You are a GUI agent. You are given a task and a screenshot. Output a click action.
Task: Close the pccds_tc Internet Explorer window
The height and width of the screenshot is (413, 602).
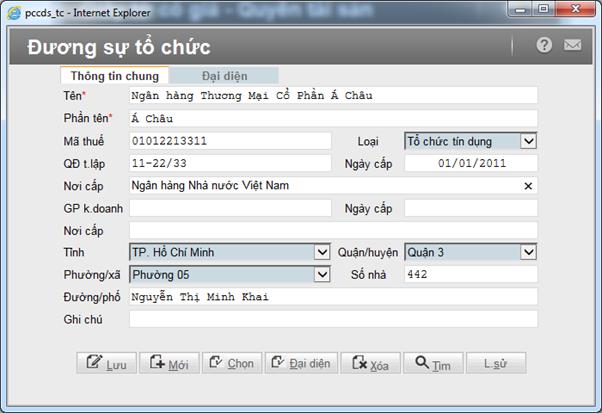[x=575, y=9]
